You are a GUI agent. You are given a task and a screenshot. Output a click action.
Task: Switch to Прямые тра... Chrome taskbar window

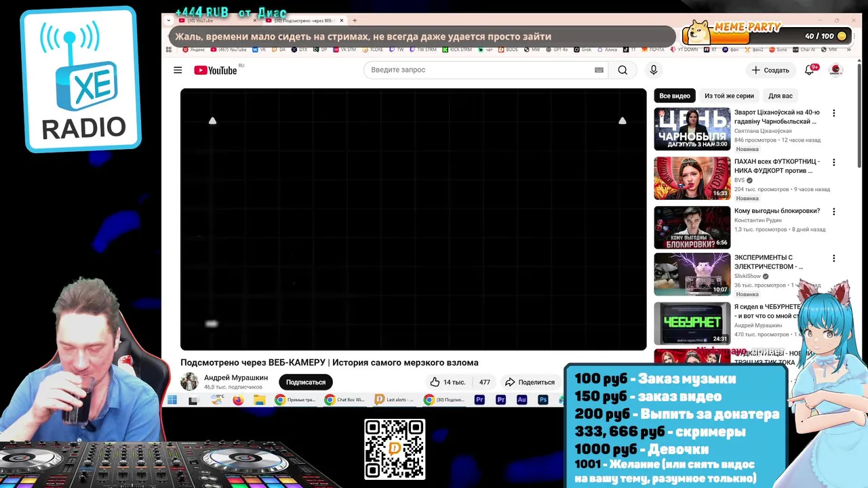coord(295,400)
